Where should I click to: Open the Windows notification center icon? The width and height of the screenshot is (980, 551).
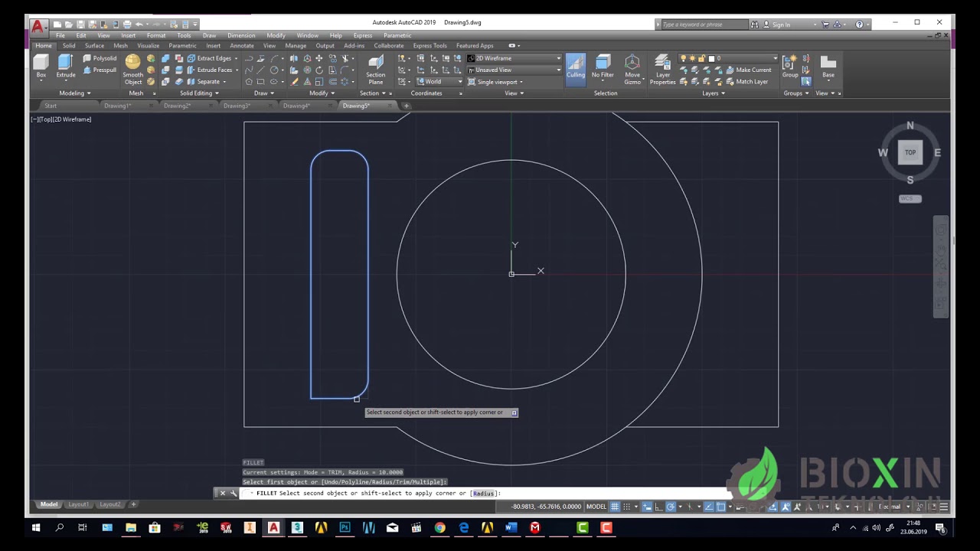(940, 527)
